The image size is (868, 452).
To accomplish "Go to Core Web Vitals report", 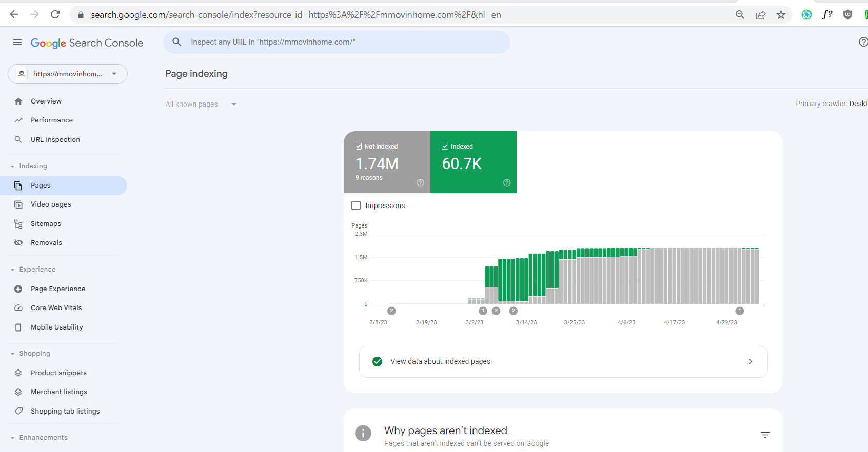I will pyautogui.click(x=56, y=308).
